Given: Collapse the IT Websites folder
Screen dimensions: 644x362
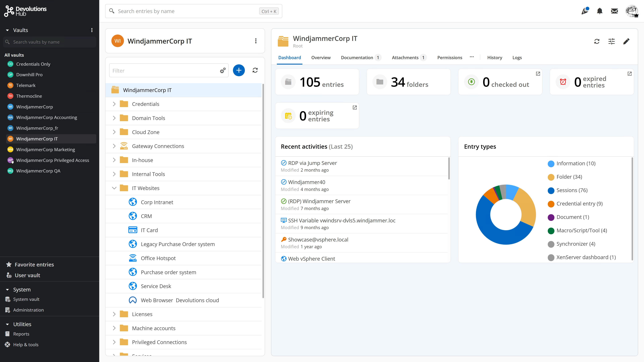Looking at the screenshot, I should click(114, 188).
